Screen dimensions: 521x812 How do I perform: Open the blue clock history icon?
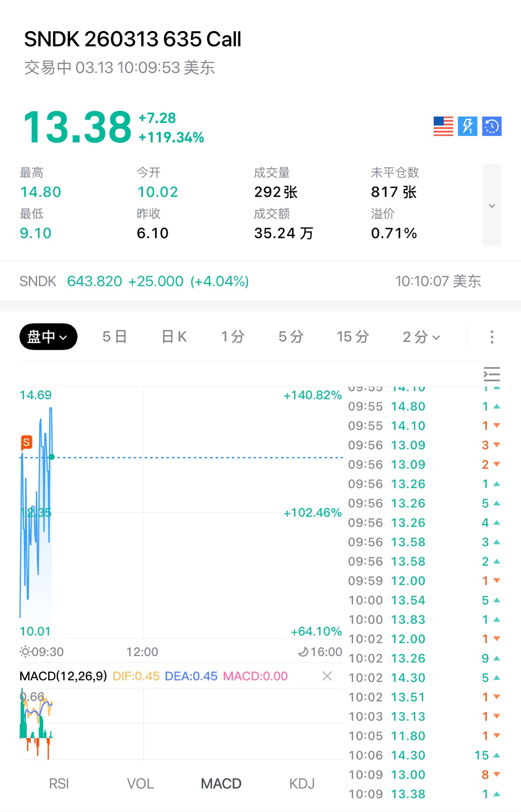[492, 126]
